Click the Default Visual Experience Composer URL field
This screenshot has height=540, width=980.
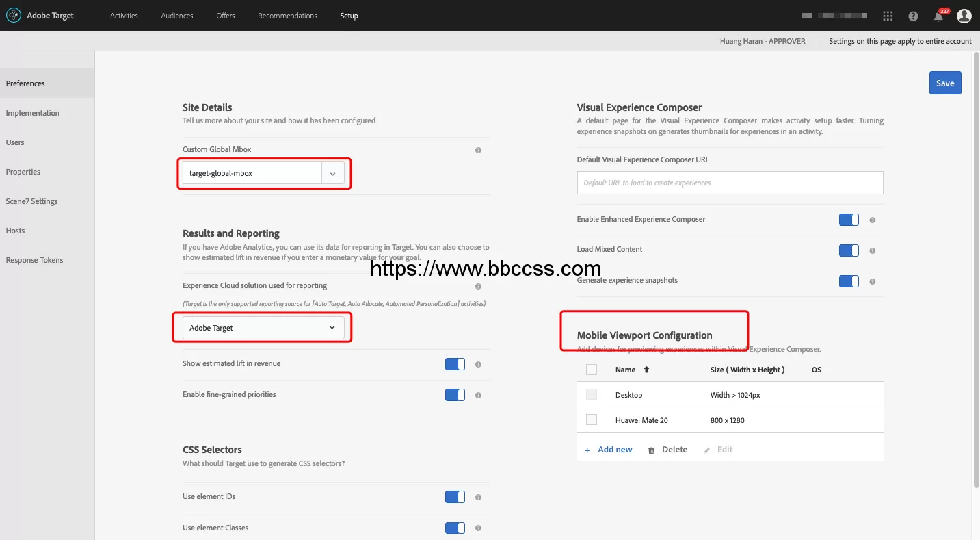tap(730, 183)
